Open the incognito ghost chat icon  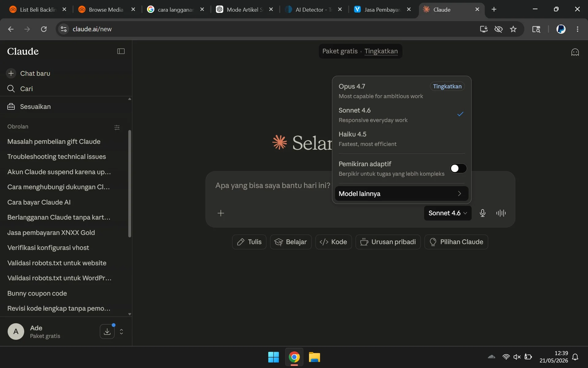coord(575,52)
